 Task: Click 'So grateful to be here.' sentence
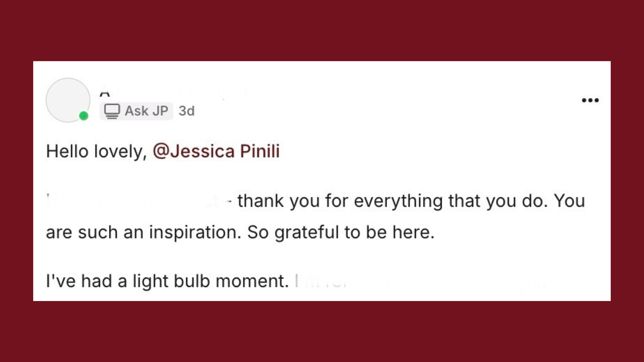[x=340, y=232]
